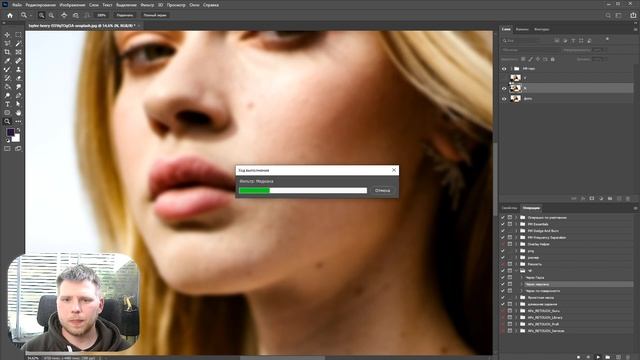Open the Редактирование menu
This screenshot has height=360, width=640.
tap(41, 5)
